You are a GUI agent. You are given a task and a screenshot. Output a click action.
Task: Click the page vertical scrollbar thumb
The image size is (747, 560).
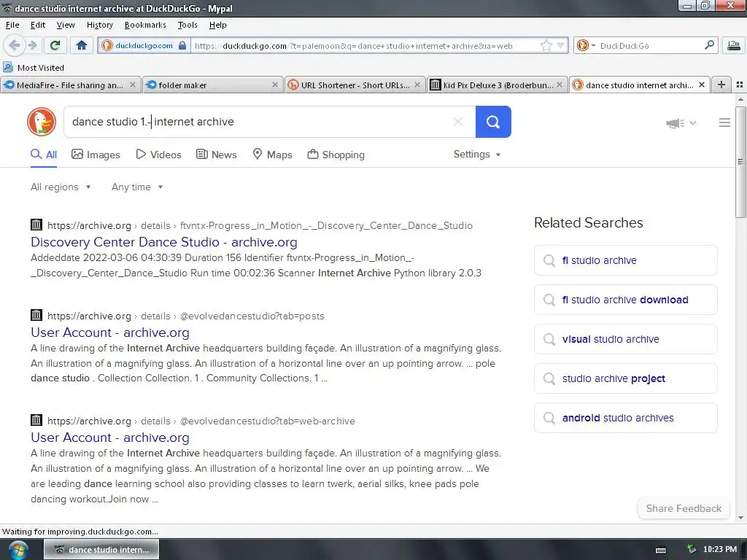pos(741,162)
